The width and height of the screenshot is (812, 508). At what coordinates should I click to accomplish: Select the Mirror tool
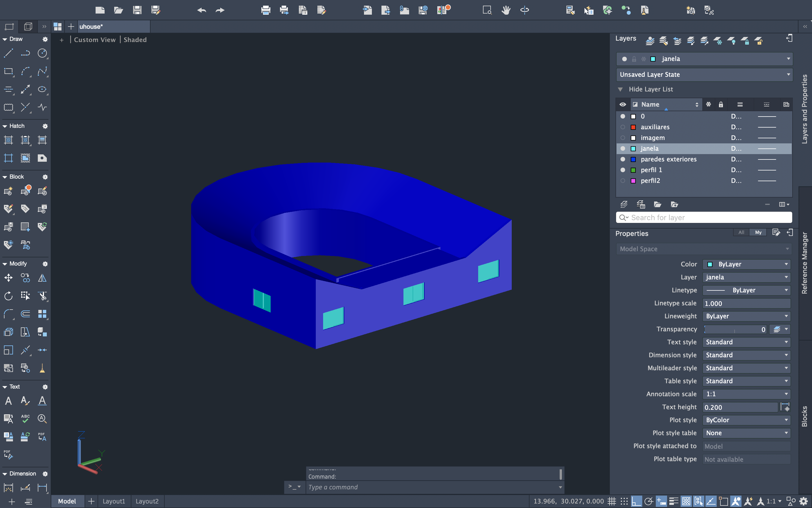(x=42, y=278)
